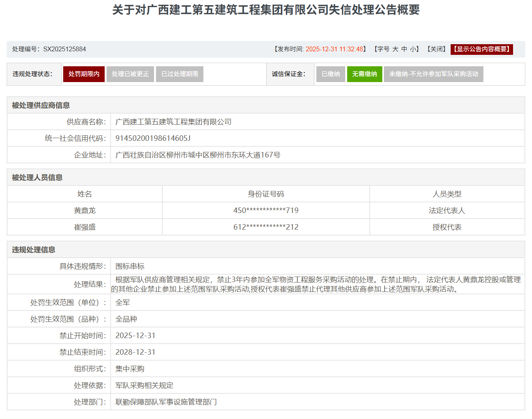
Task: Click the name cell 黄鼎龙
Action: [x=85, y=211]
